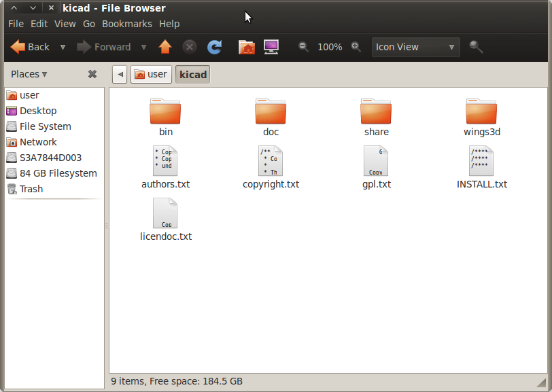Click the Search magnifier icon
The image size is (552, 392).
click(x=476, y=47)
